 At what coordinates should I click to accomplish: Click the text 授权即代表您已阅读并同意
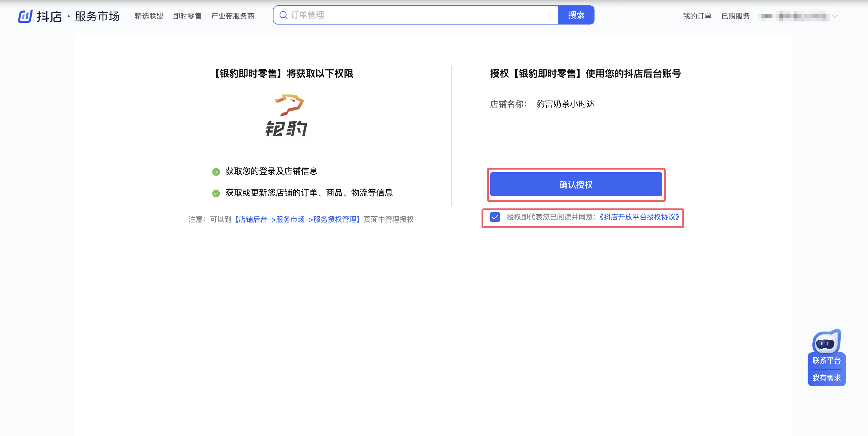(x=551, y=217)
